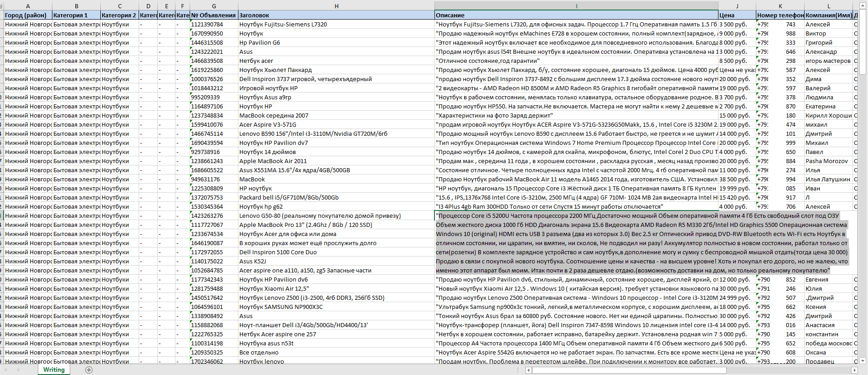This screenshot has height=375, width=868.
Task: Select column H header
Action: [x=336, y=6]
